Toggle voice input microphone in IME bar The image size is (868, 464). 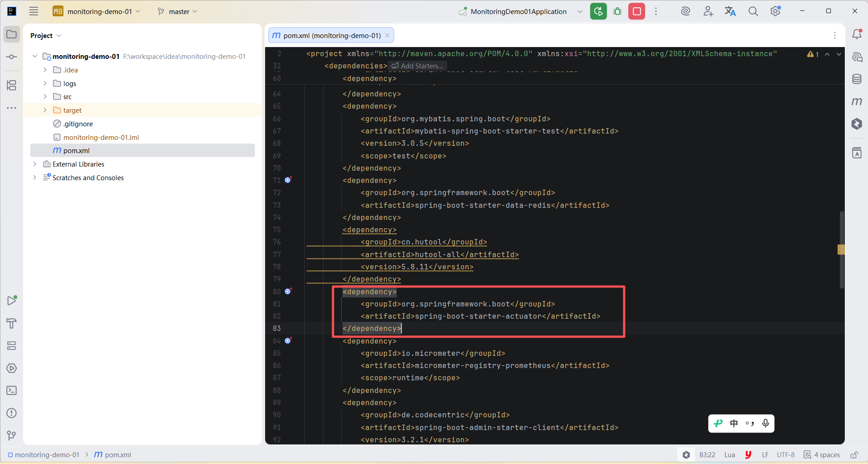pos(766,424)
